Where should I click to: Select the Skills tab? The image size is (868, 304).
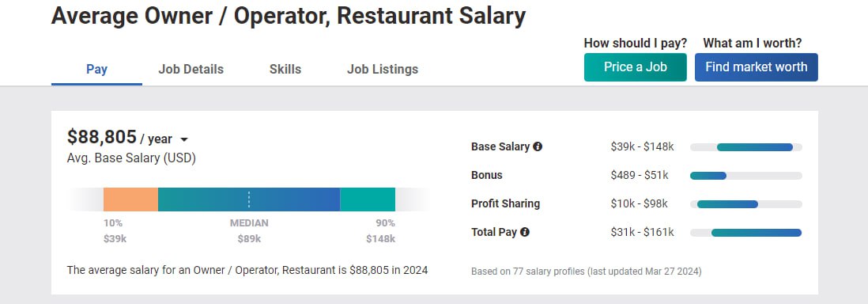pyautogui.click(x=285, y=70)
